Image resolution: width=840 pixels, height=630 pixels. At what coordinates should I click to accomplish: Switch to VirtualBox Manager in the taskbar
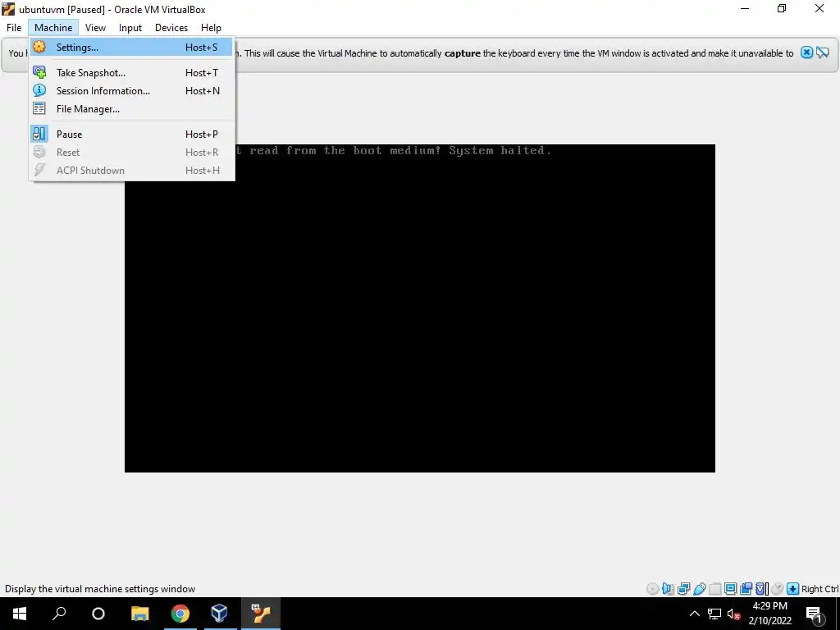pos(220,614)
